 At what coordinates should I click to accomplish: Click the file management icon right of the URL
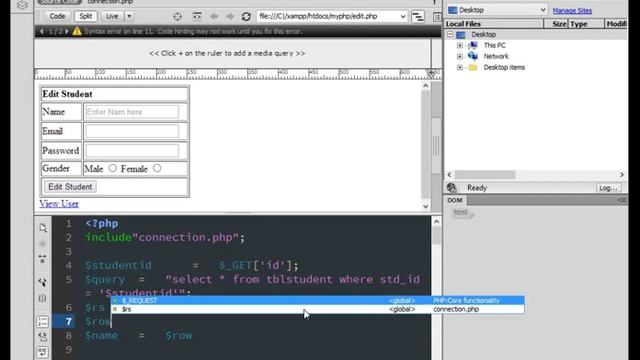[x=418, y=16]
